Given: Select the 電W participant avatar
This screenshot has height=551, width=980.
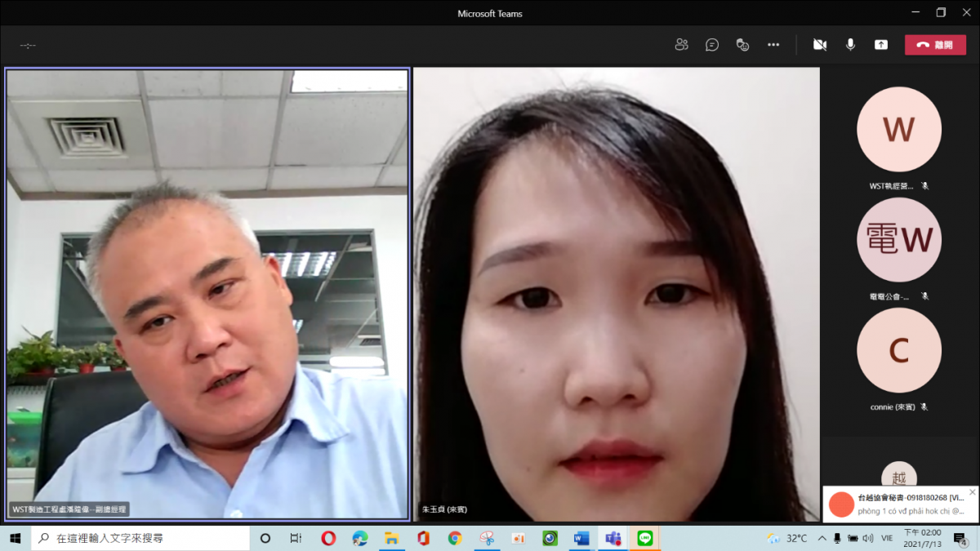Looking at the screenshot, I should point(898,240).
